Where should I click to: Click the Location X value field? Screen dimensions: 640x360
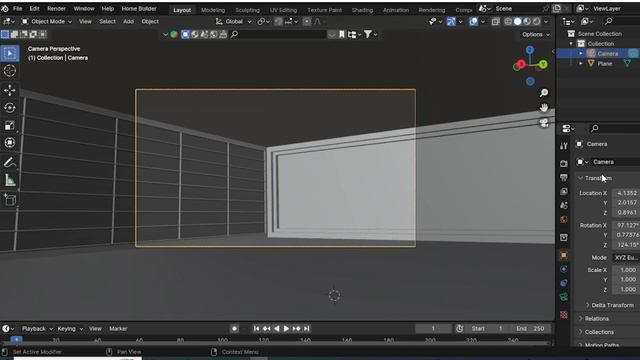(x=626, y=193)
